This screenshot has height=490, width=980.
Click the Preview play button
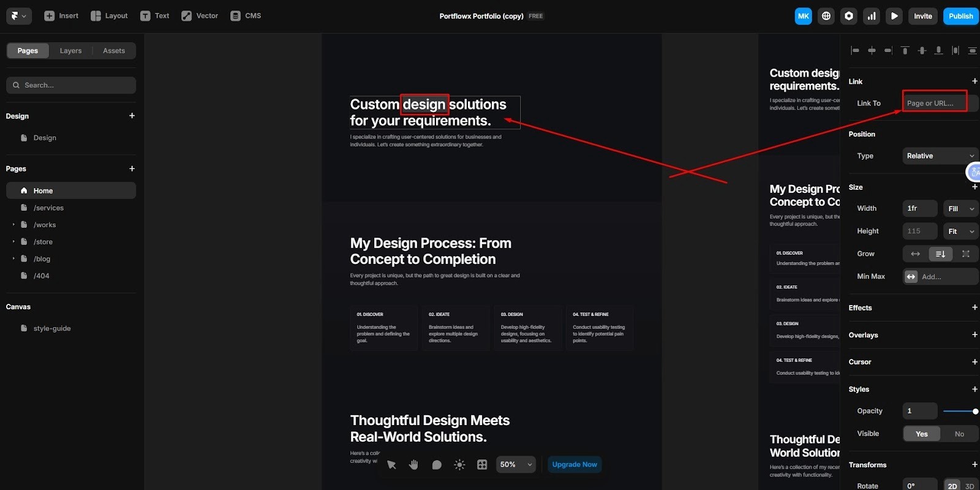894,17
